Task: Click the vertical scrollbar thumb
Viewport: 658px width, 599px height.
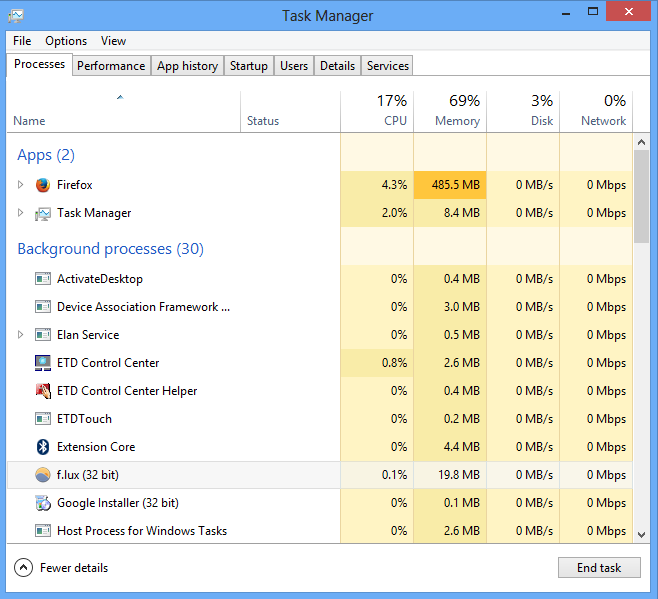Action: click(x=641, y=196)
